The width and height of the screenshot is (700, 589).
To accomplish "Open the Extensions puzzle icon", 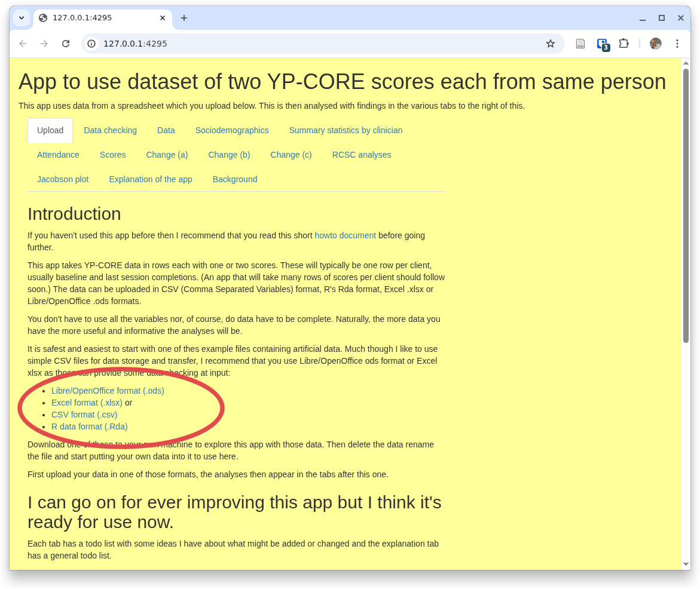I will pyautogui.click(x=623, y=44).
